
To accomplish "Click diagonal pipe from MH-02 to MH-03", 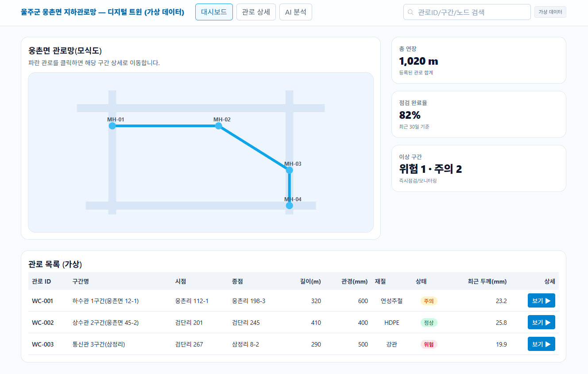I will (x=254, y=148).
